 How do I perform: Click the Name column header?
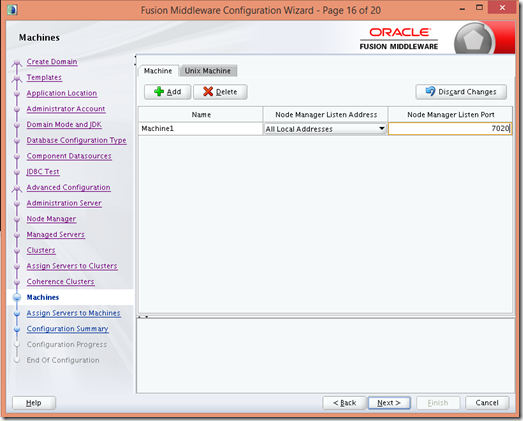(x=201, y=114)
